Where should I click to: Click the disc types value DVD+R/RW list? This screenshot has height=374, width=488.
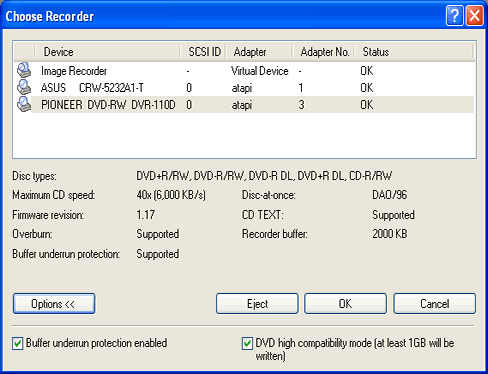pos(264,176)
